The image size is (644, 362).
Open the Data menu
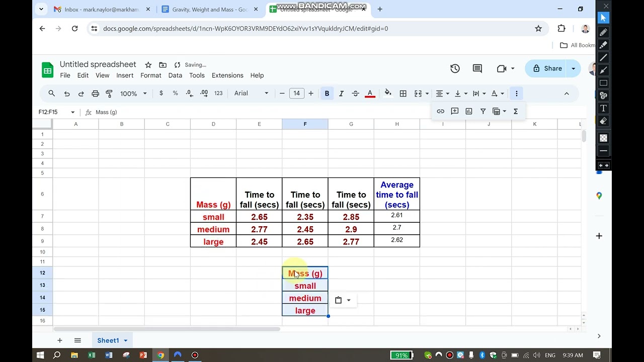point(175,75)
